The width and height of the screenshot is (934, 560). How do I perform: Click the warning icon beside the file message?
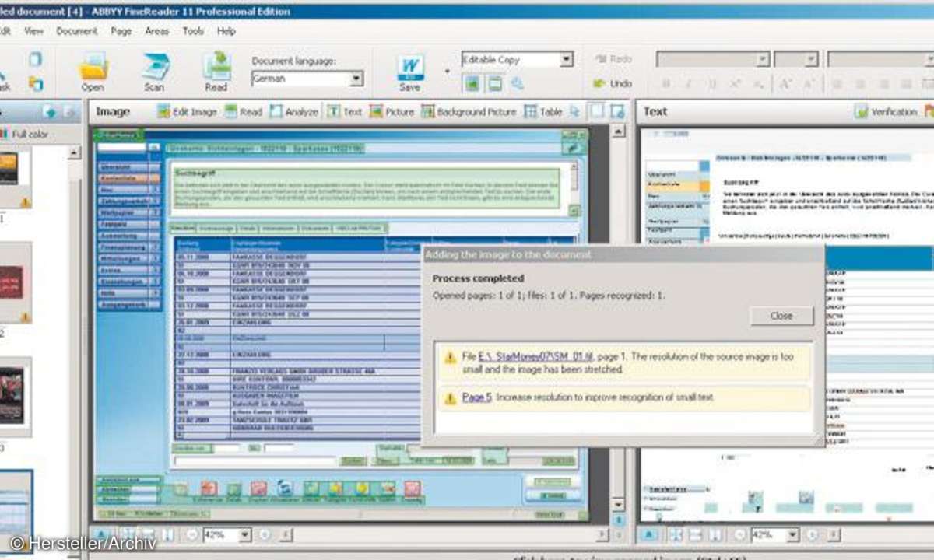click(x=450, y=357)
